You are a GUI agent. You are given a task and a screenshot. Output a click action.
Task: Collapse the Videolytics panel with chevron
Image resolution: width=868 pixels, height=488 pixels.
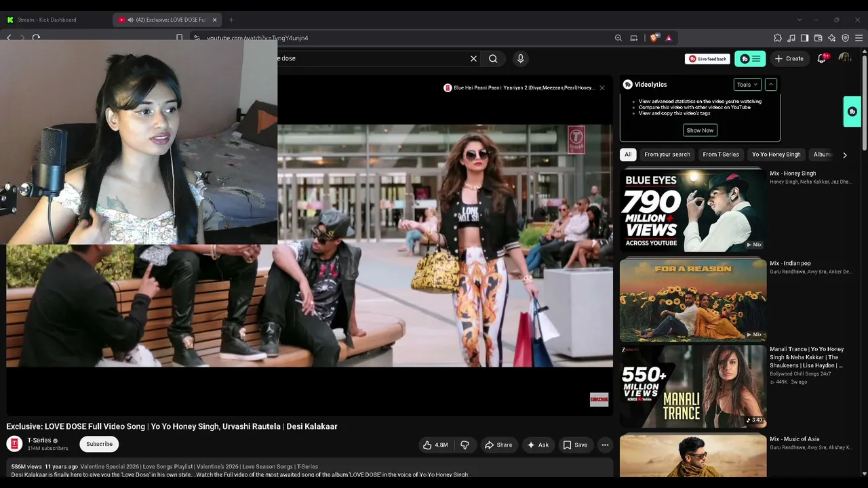pyautogui.click(x=771, y=85)
